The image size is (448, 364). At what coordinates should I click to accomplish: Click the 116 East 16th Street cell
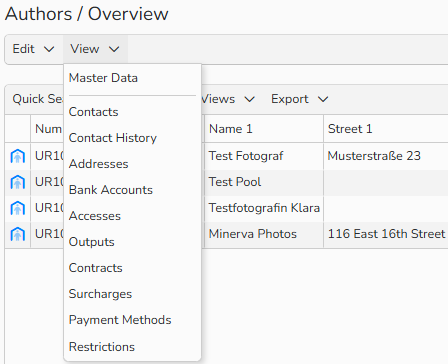click(x=386, y=234)
